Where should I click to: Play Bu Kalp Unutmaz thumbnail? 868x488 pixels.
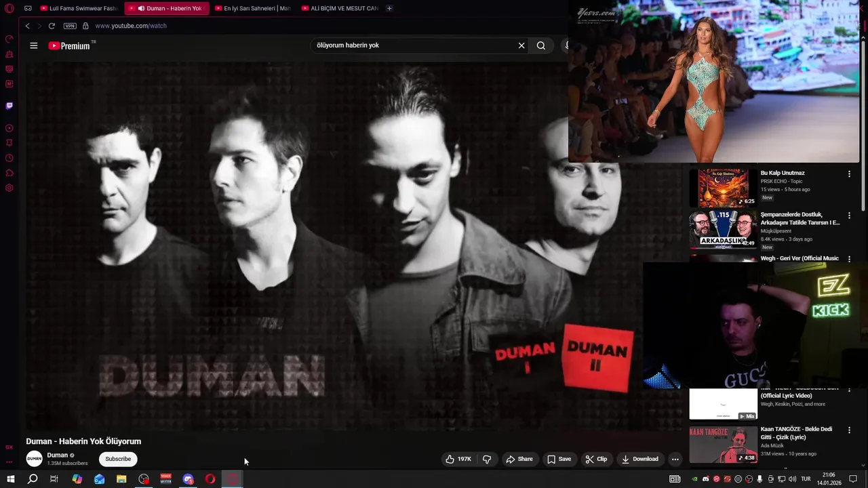pyautogui.click(x=724, y=188)
